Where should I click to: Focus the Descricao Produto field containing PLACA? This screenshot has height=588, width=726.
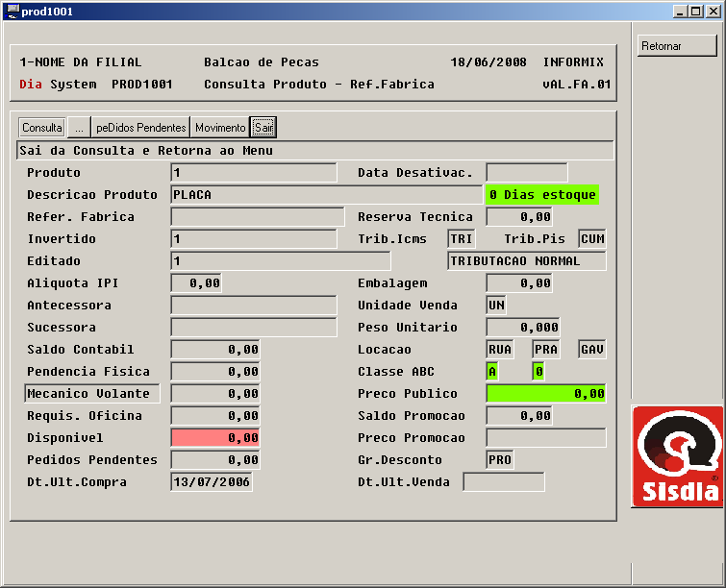pos(326,195)
